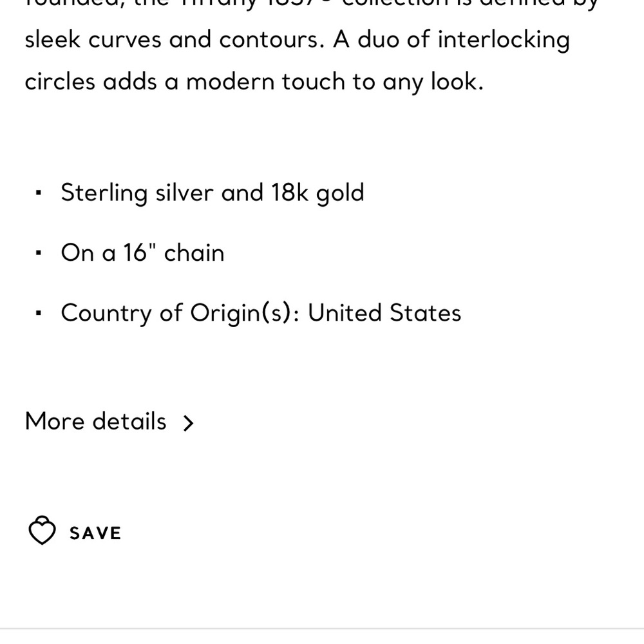Click the sleek curves and contours phrase
The image size is (644, 644).
click(175, 39)
